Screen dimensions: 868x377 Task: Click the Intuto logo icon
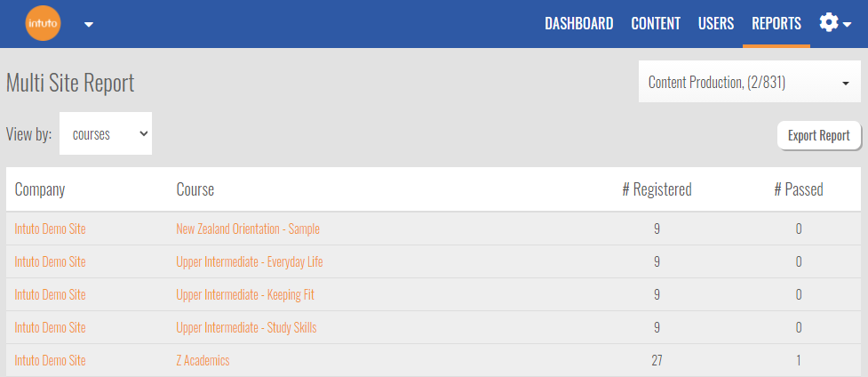pyautogui.click(x=43, y=24)
